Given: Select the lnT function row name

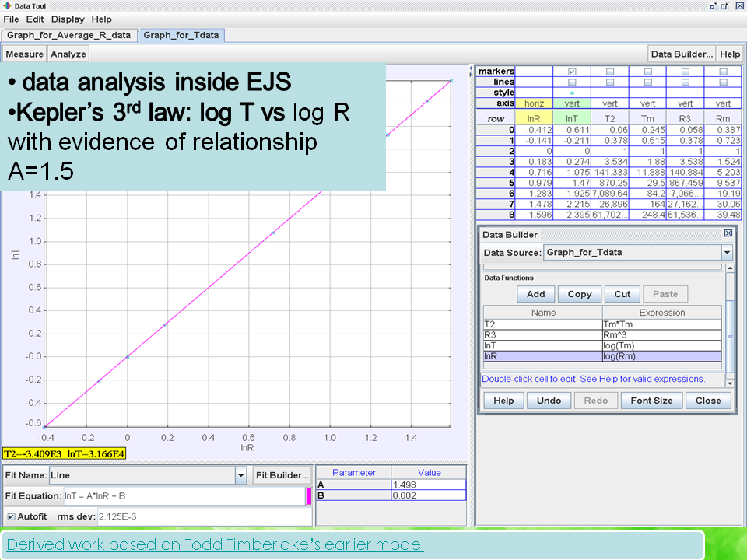Looking at the screenshot, I should click(x=543, y=345).
